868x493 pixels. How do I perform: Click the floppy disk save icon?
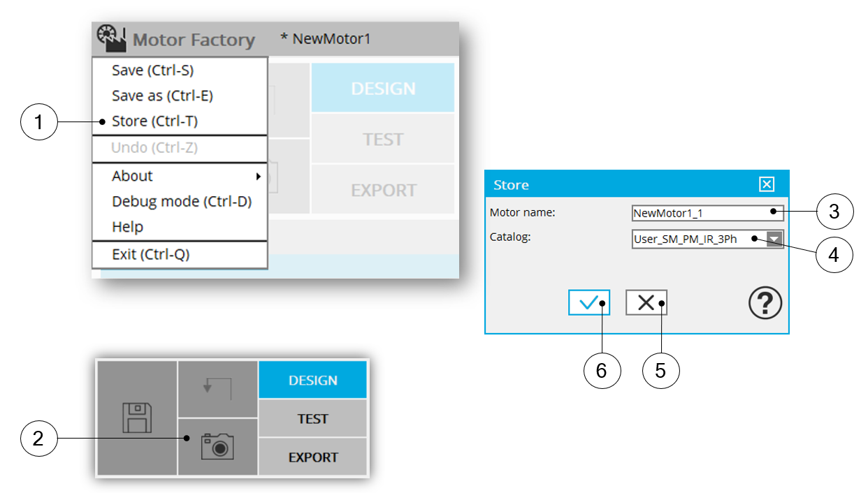click(x=137, y=418)
